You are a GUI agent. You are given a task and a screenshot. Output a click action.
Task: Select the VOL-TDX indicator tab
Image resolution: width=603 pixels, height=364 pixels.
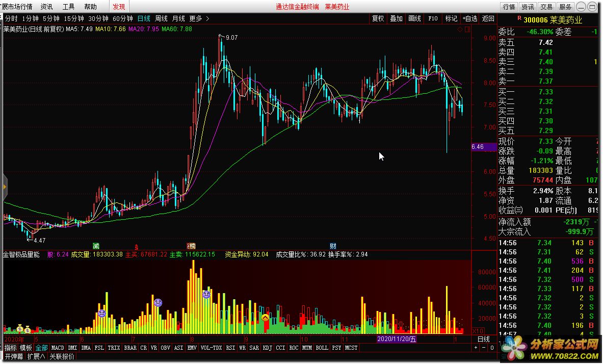(x=211, y=348)
